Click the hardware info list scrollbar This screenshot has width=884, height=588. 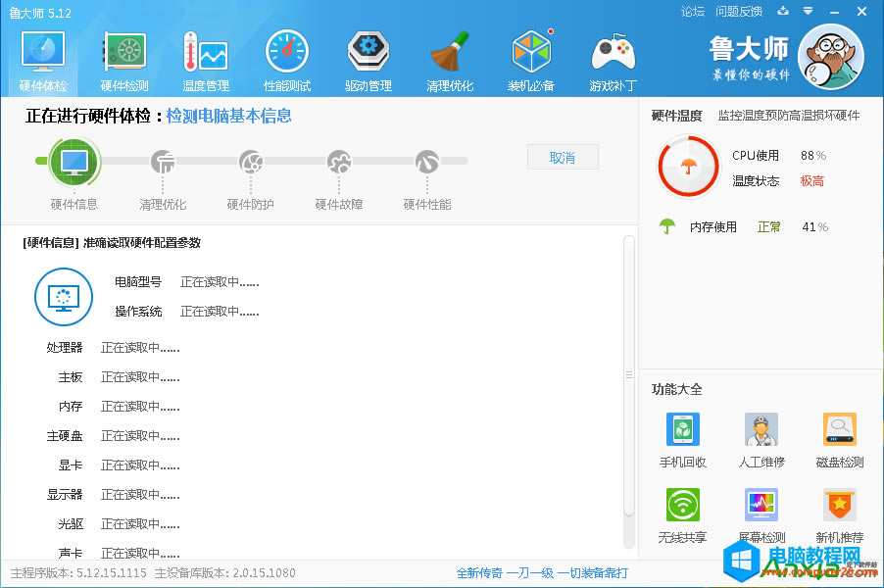[x=629, y=375]
